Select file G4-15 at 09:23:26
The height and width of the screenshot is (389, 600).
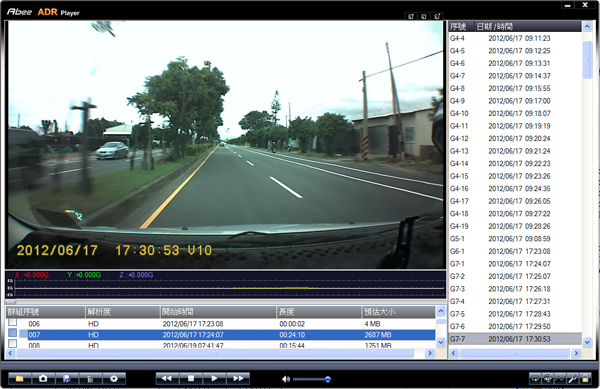(515, 176)
